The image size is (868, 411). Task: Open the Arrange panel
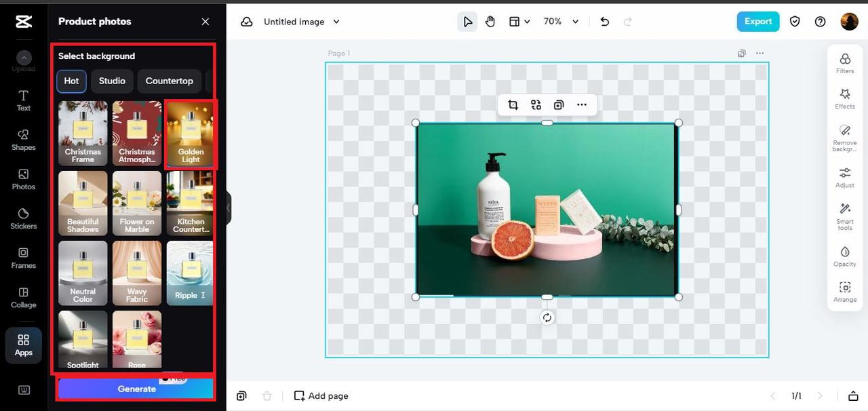pos(845,292)
